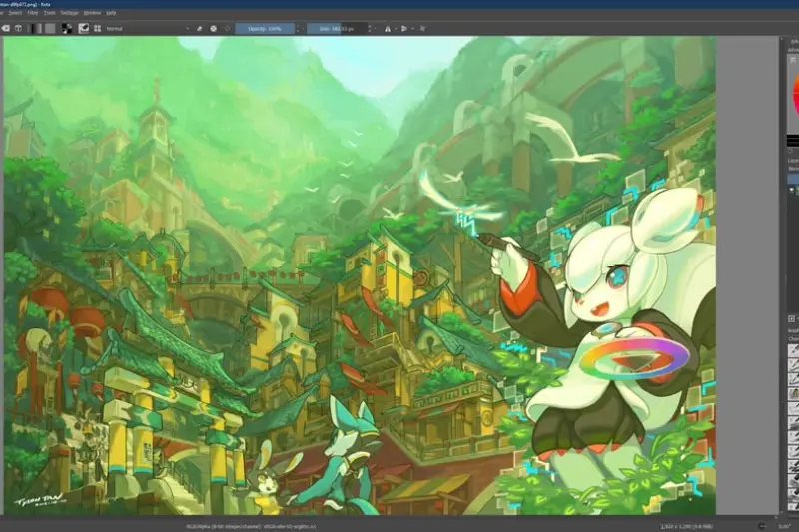This screenshot has width=799, height=532.
Task: Click the brush Size slider
Action: (x=337, y=29)
